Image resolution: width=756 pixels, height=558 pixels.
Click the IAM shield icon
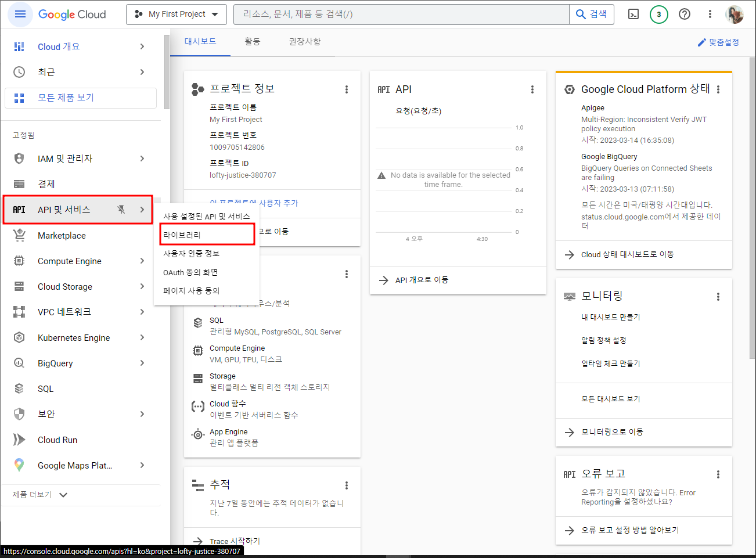pyautogui.click(x=19, y=159)
